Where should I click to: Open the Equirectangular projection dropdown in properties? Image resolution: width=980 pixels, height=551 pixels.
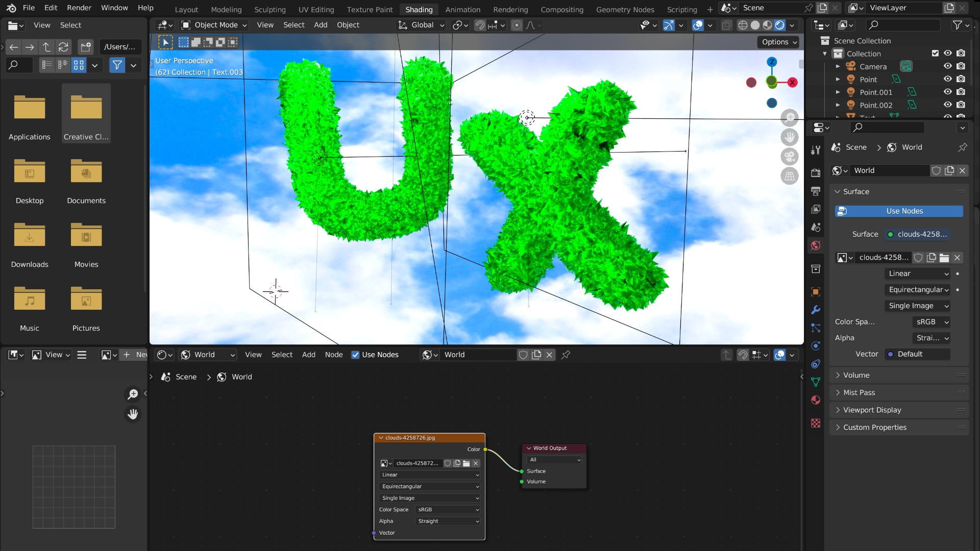point(918,289)
